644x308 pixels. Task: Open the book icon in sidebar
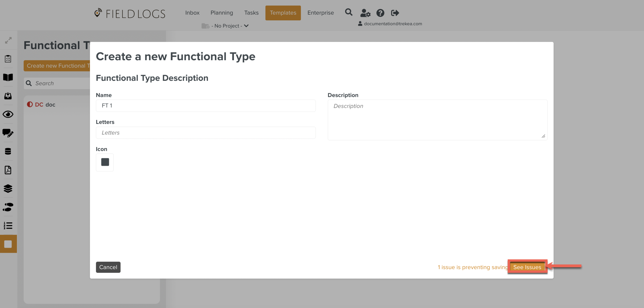coord(8,77)
